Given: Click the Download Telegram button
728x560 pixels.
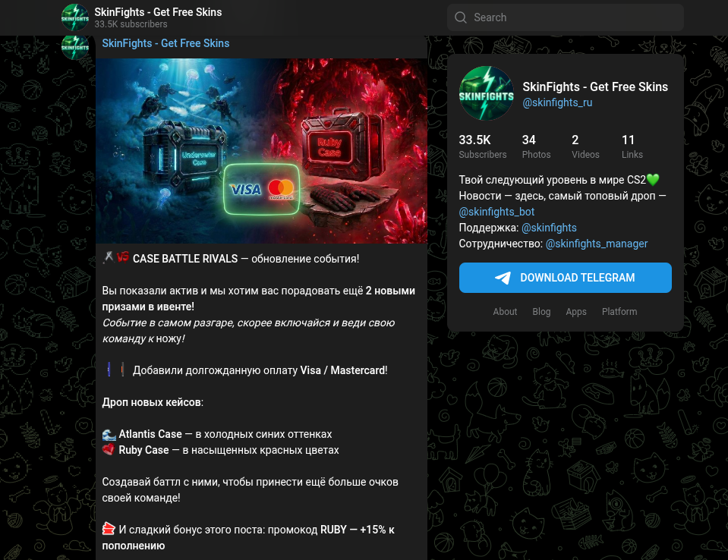Looking at the screenshot, I should point(565,278).
